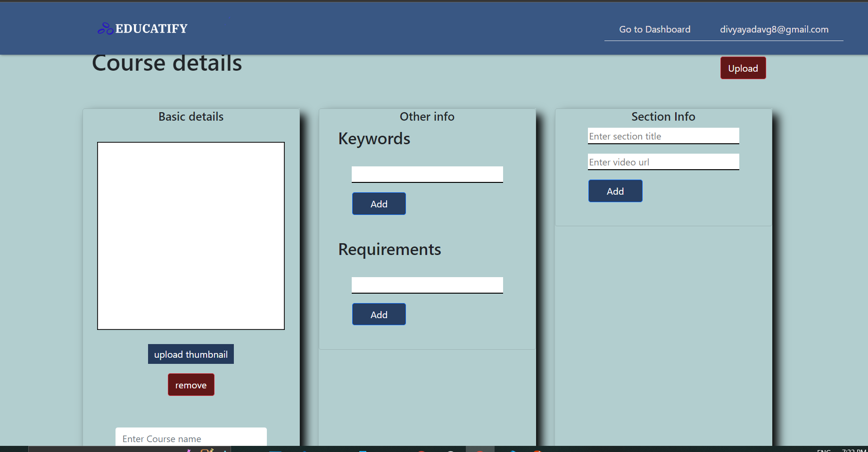Click Add under Requirements
This screenshot has width=868, height=452.
pyautogui.click(x=379, y=314)
